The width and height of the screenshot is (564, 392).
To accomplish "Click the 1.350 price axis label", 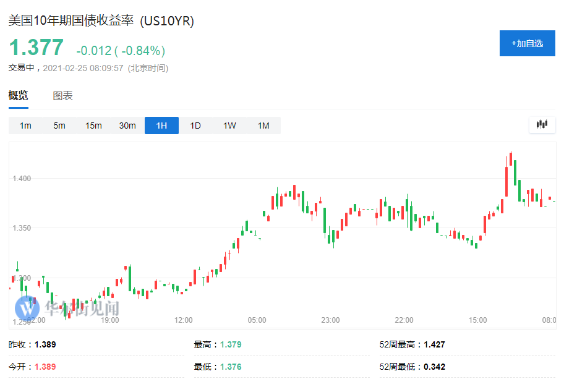I will click(22, 228).
